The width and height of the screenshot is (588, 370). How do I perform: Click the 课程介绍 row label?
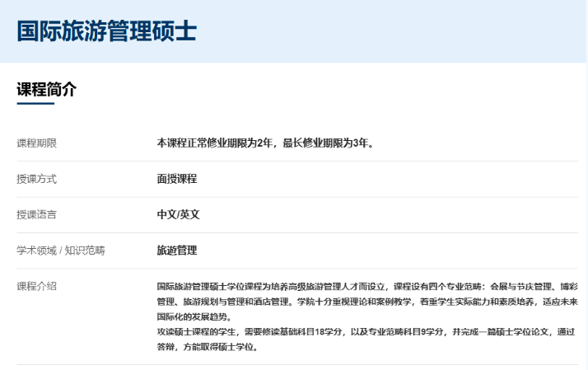[36, 286]
